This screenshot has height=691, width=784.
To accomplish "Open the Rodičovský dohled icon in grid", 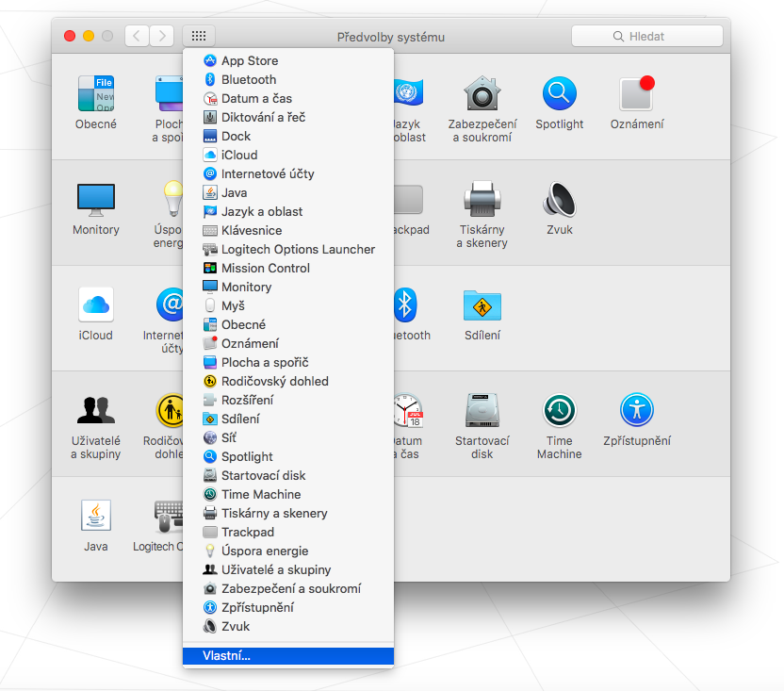I will pos(170,410).
